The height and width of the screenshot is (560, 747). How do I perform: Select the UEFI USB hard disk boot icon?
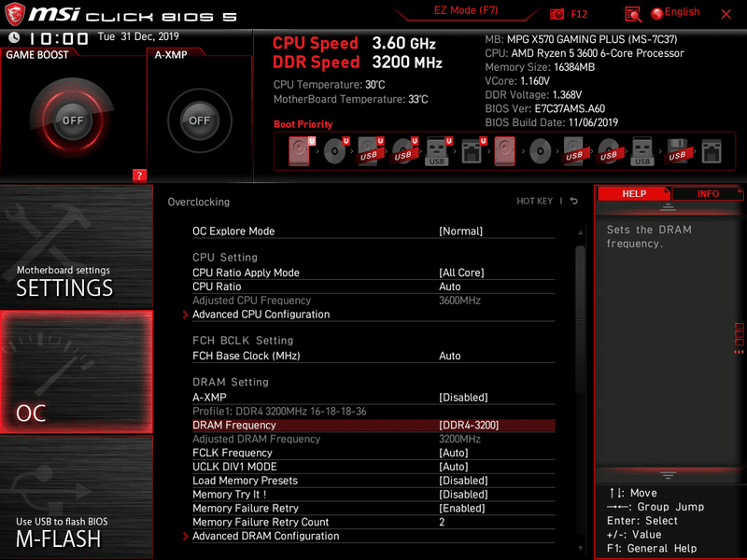coord(370,151)
